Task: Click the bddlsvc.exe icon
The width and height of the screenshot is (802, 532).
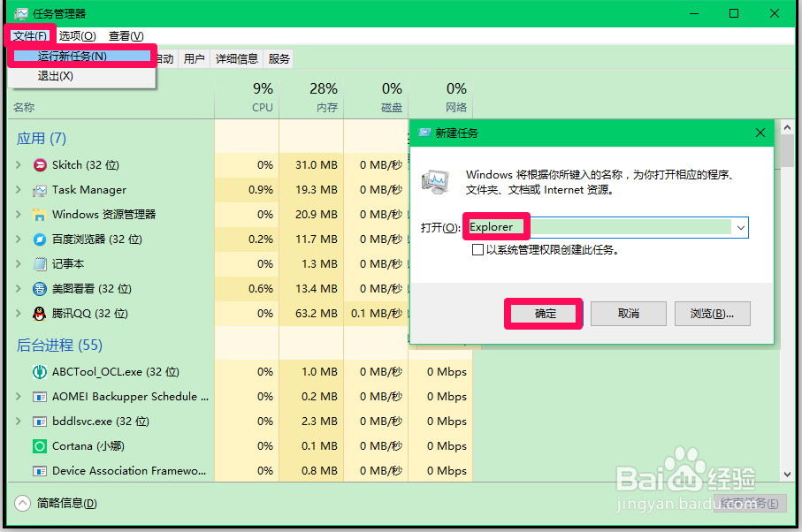Action: [x=40, y=422]
